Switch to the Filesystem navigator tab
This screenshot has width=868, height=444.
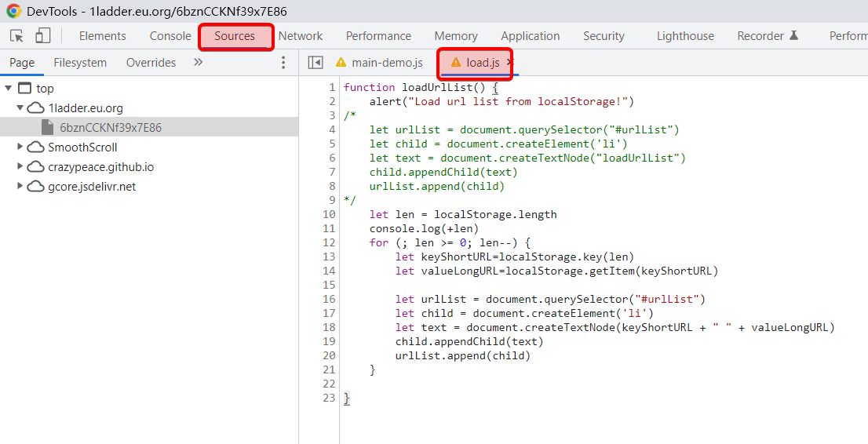tap(80, 63)
